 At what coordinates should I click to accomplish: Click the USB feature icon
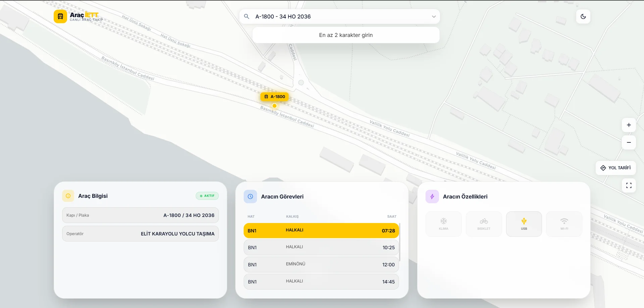coord(524,221)
